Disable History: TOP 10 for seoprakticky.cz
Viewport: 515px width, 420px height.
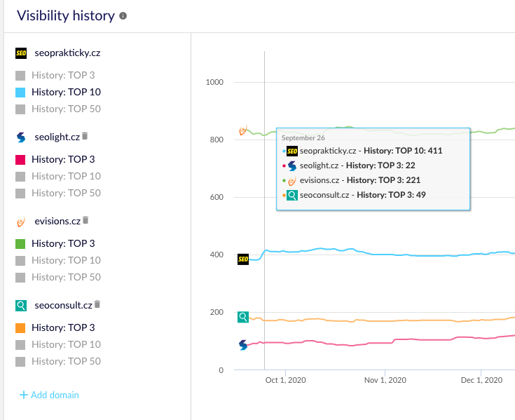(x=58, y=93)
